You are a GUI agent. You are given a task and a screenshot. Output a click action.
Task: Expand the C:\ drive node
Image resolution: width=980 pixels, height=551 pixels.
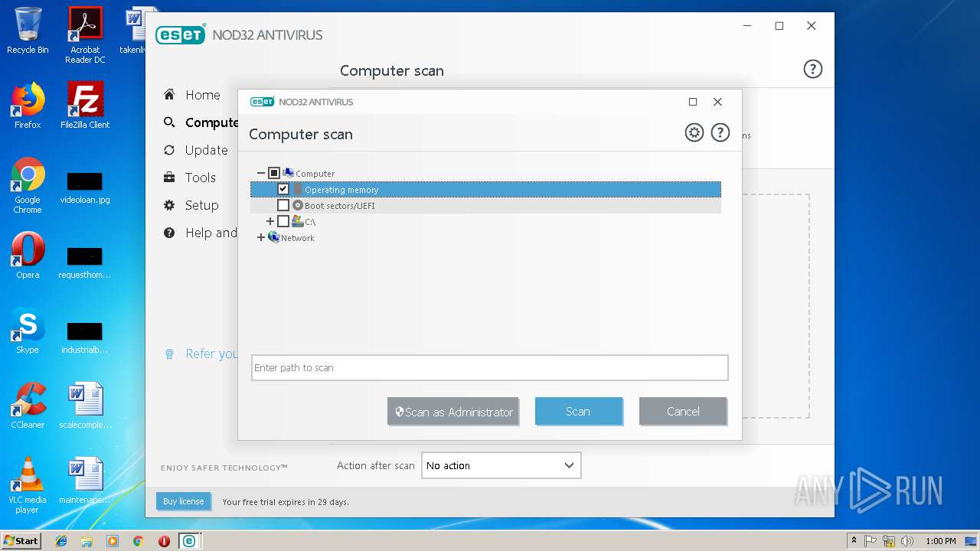270,221
